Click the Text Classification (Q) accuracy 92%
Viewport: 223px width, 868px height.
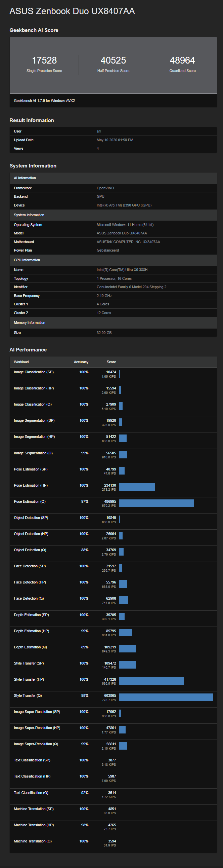[x=85, y=793]
